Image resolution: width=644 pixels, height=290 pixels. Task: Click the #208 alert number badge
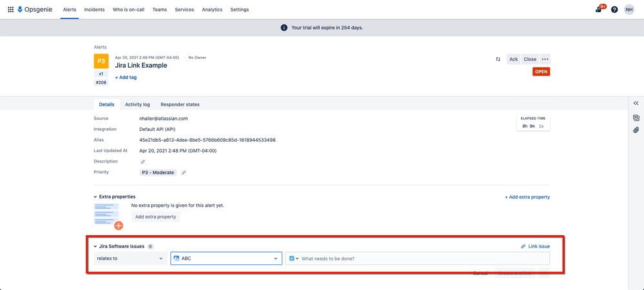[101, 82]
